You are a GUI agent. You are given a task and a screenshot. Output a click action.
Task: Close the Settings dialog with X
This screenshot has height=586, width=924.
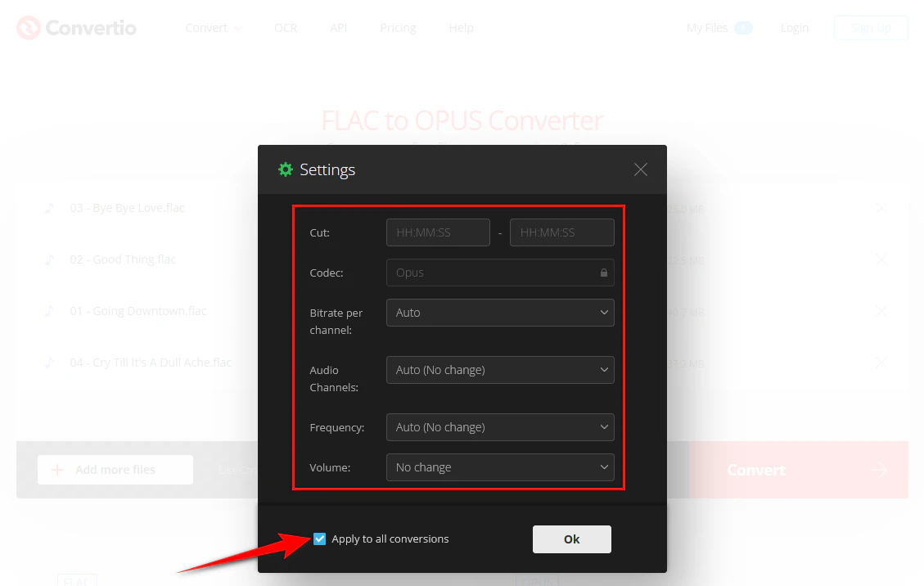pyautogui.click(x=640, y=169)
